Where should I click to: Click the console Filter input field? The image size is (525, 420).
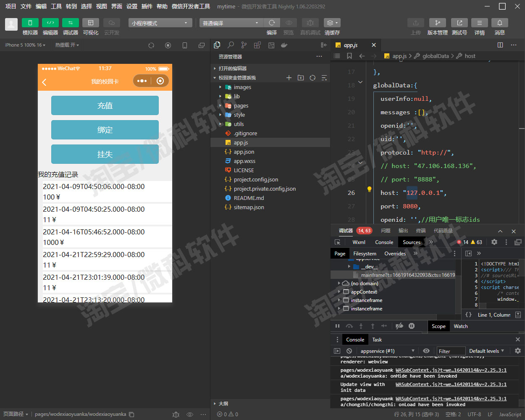tap(451, 351)
